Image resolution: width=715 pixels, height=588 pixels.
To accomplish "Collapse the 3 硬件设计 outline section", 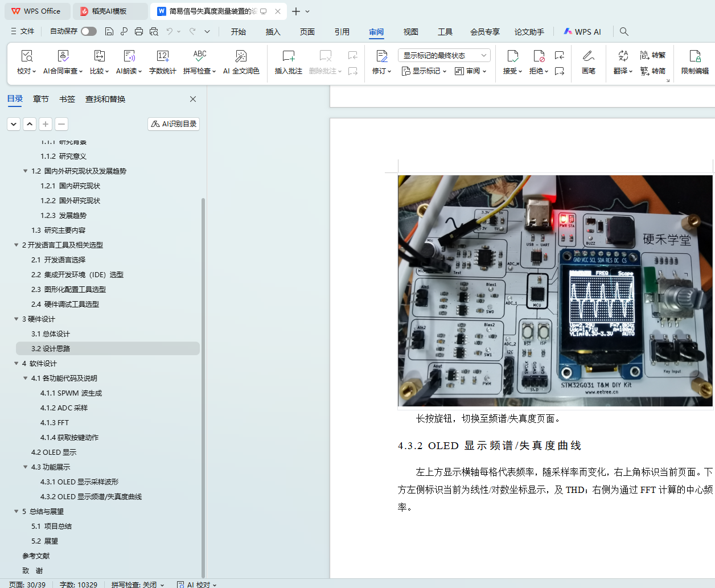I will (x=17, y=319).
